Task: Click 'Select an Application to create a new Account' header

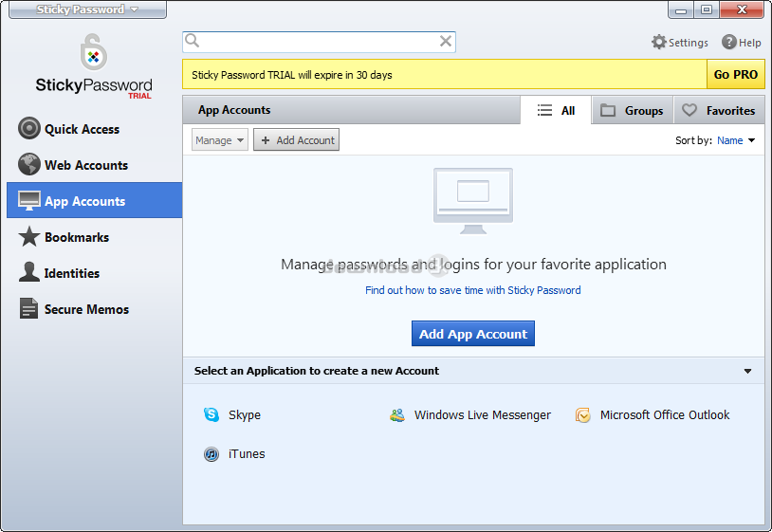Action: point(317,371)
